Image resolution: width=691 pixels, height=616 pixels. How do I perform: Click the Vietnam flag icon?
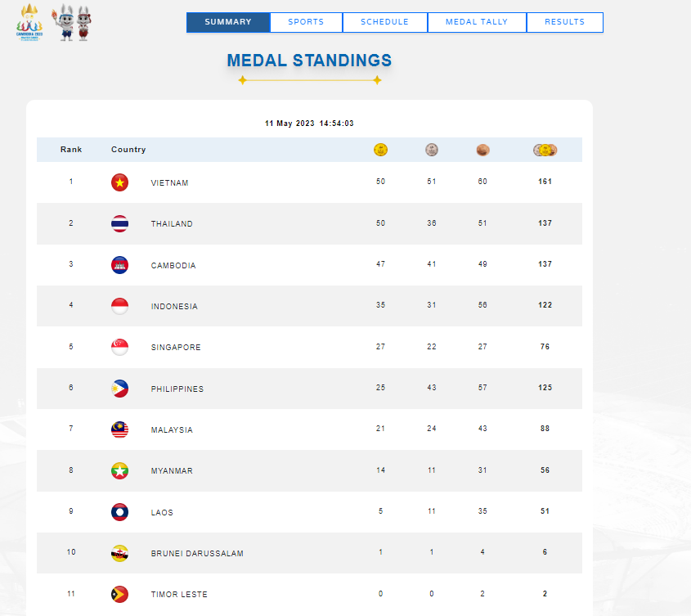120,182
